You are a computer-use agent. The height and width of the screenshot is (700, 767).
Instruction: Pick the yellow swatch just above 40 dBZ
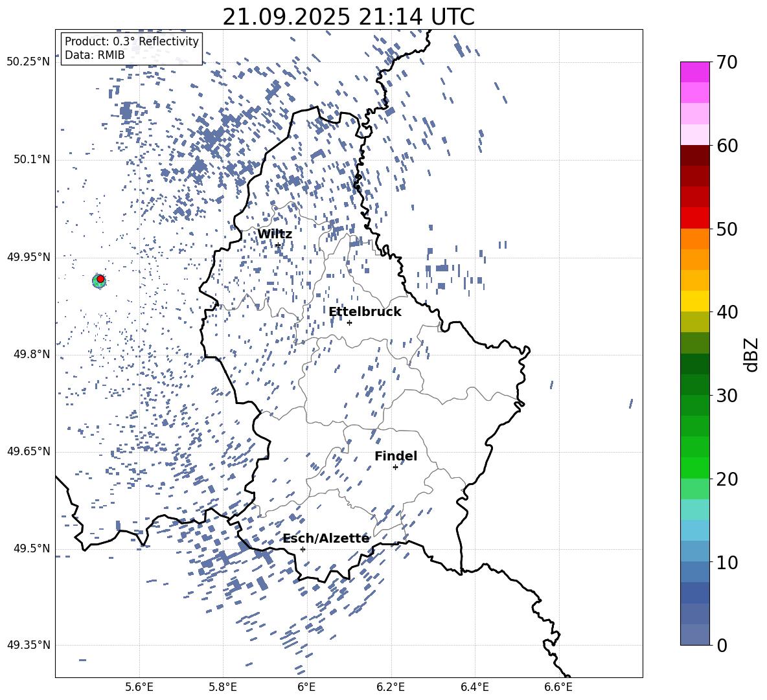tap(695, 301)
